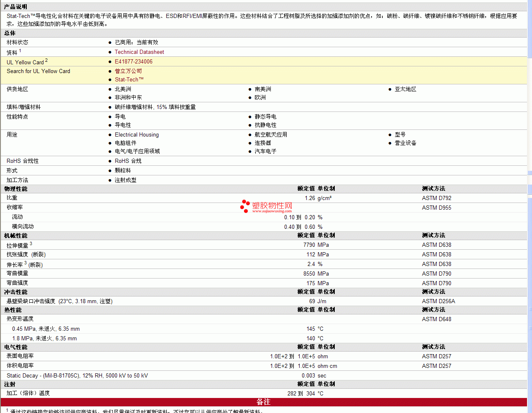Click ASTM D256A test method cell
The height and width of the screenshot is (413, 532).
(438, 301)
